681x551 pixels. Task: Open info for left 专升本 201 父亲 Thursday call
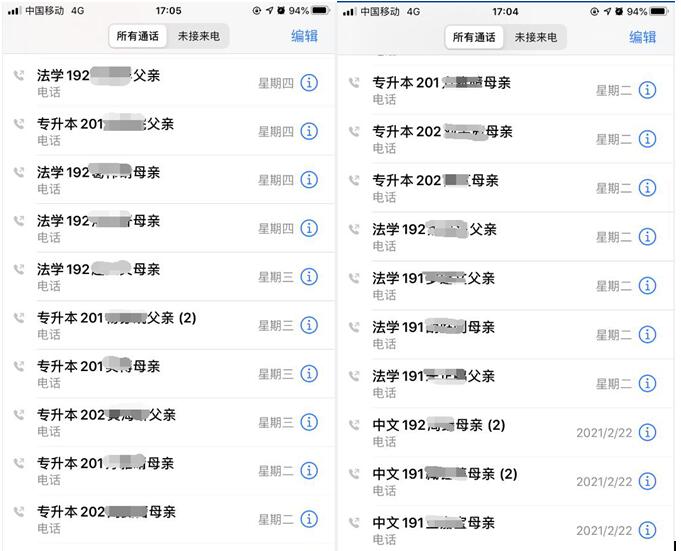pyautogui.click(x=309, y=131)
